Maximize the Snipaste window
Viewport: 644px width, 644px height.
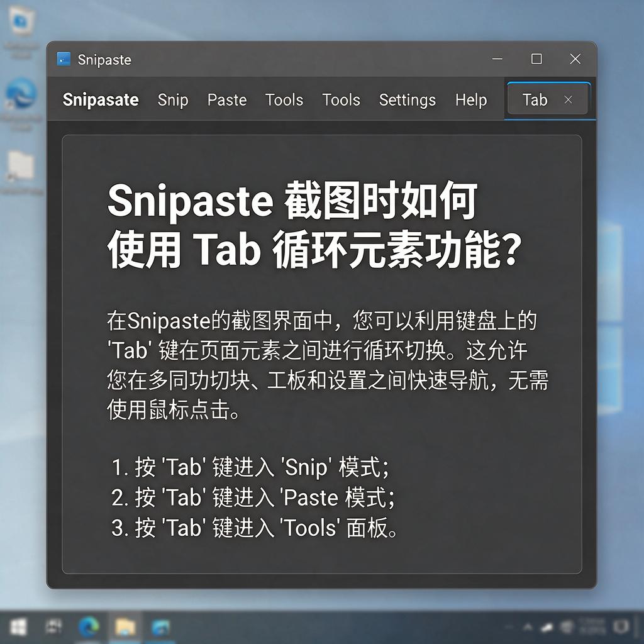point(536,58)
